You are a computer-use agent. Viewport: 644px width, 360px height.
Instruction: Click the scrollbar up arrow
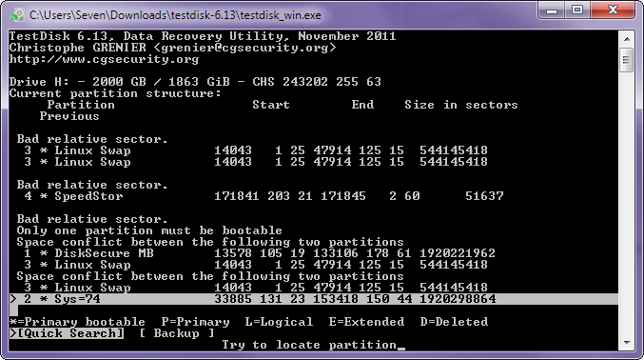[627, 39]
